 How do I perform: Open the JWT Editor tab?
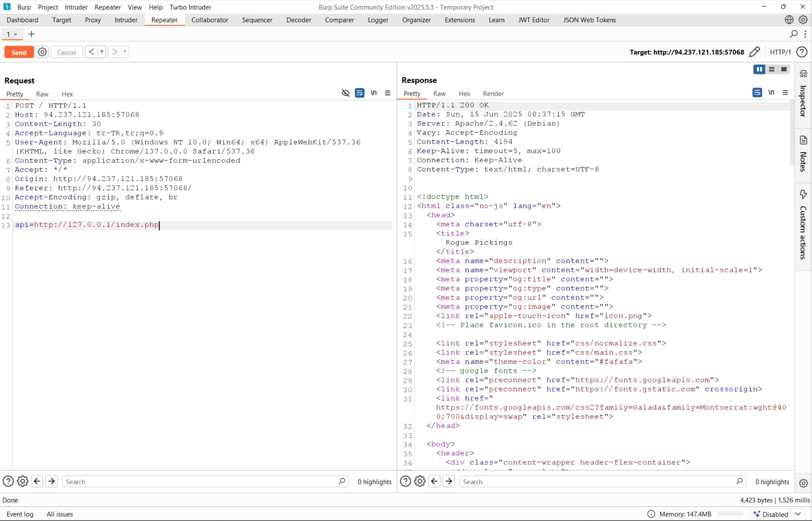[533, 20]
